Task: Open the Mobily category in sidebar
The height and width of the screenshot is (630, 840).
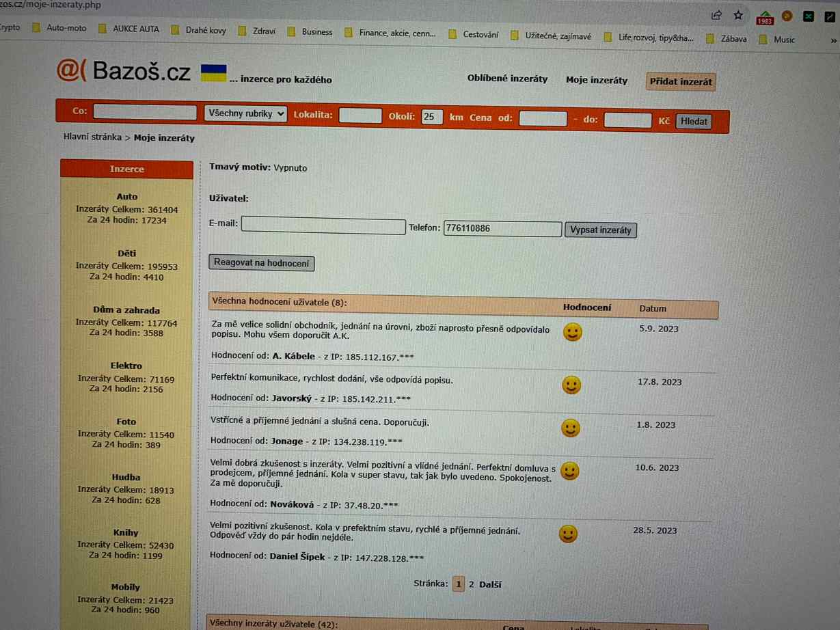Action: coord(126,588)
